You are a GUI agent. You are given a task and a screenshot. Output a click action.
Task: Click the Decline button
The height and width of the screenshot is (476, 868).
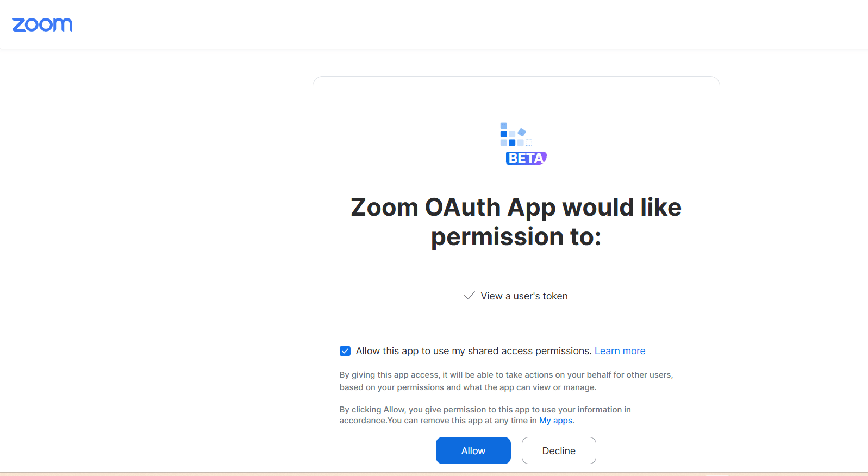click(x=558, y=450)
